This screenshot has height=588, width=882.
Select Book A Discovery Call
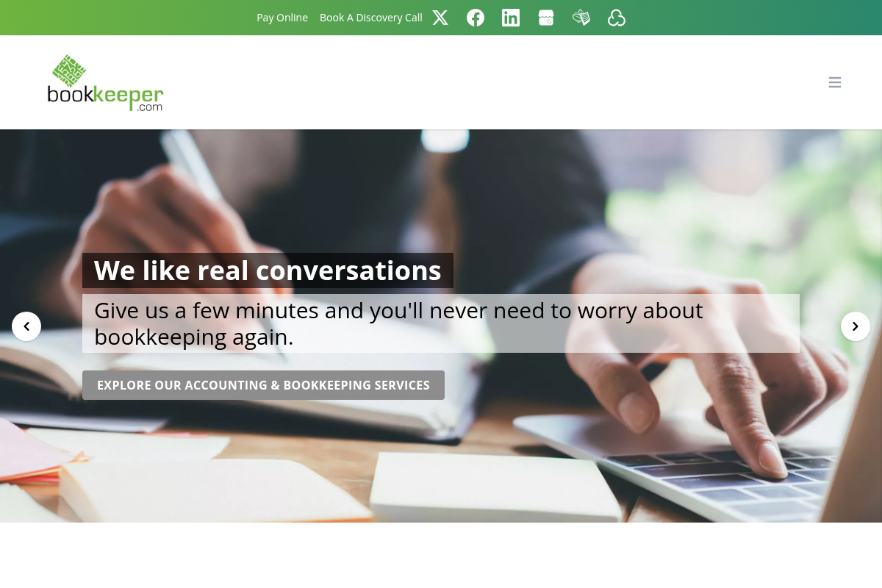coord(371,18)
